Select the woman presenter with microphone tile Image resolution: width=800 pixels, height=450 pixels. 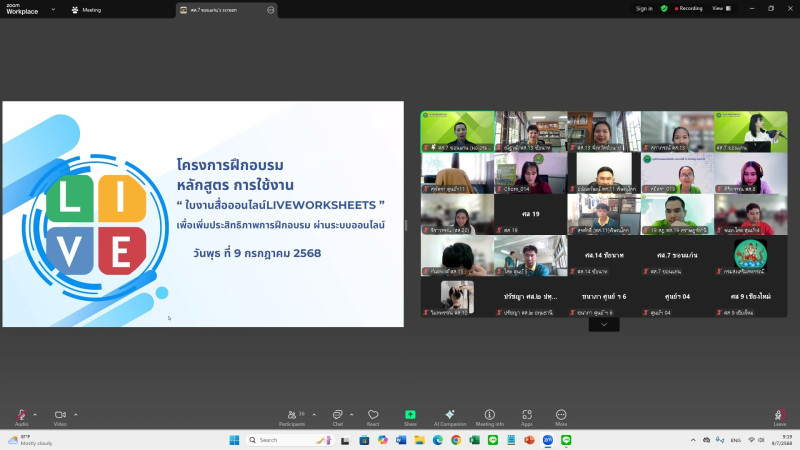click(751, 132)
